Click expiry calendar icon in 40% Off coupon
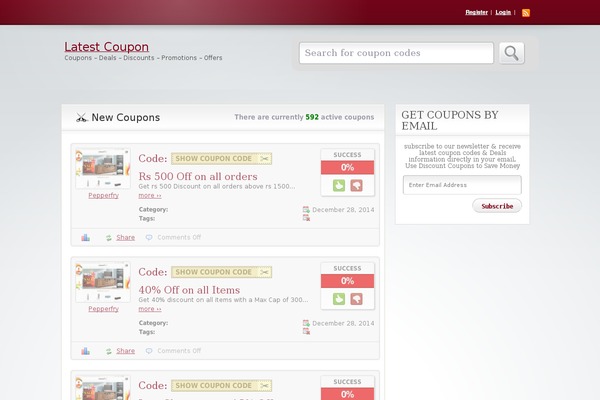Viewport: 600px width, 400px height. coord(306,331)
